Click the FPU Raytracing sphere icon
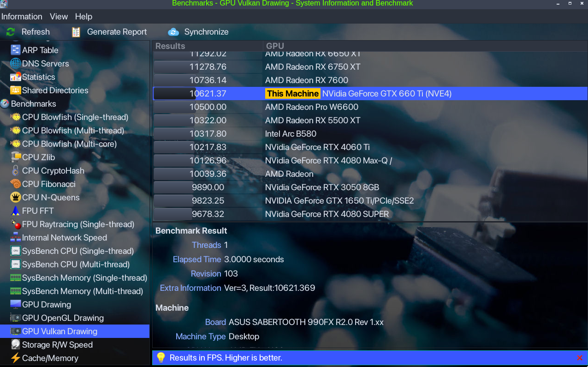Viewport: 588px width, 367px height. [x=16, y=224]
